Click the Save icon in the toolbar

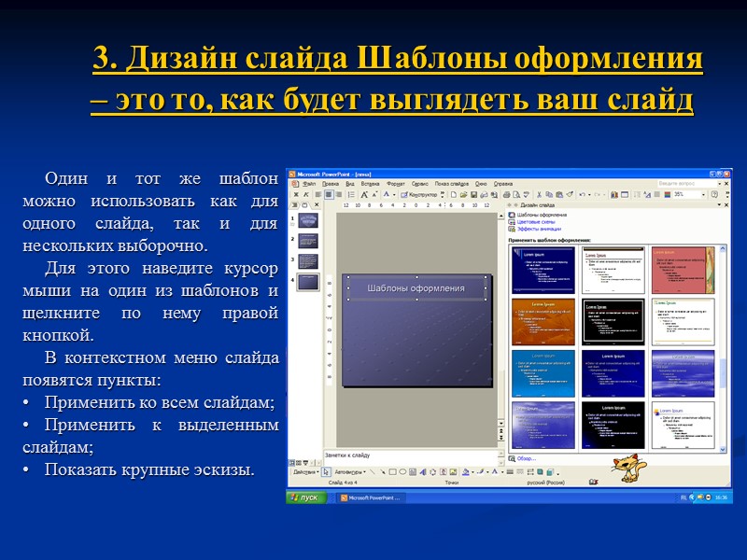473,194
